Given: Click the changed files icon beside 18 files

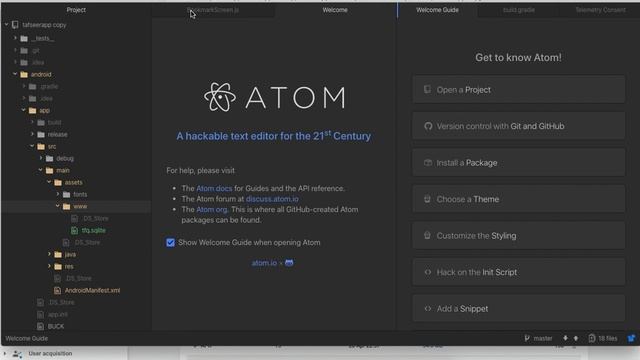Looking at the screenshot, I should pyautogui.click(x=592, y=338).
